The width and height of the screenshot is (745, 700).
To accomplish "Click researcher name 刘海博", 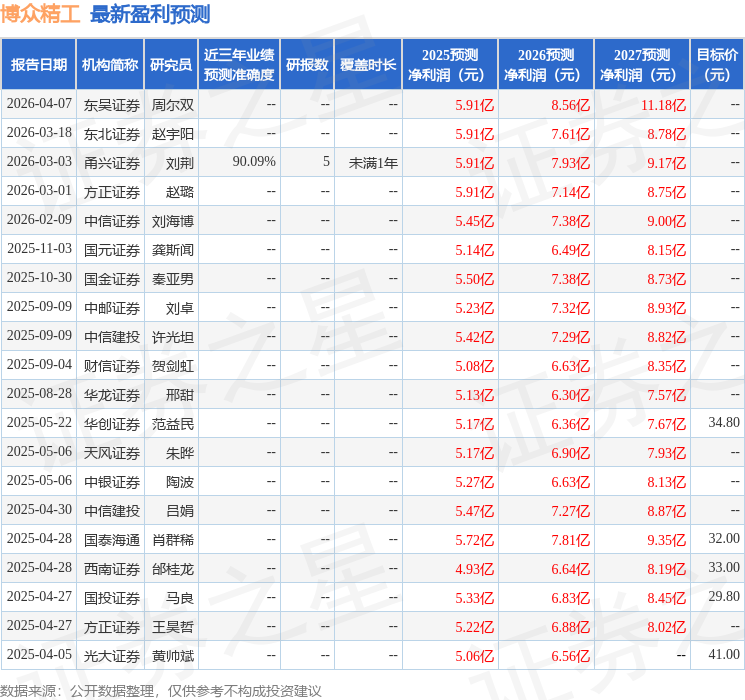I will click(x=172, y=221).
